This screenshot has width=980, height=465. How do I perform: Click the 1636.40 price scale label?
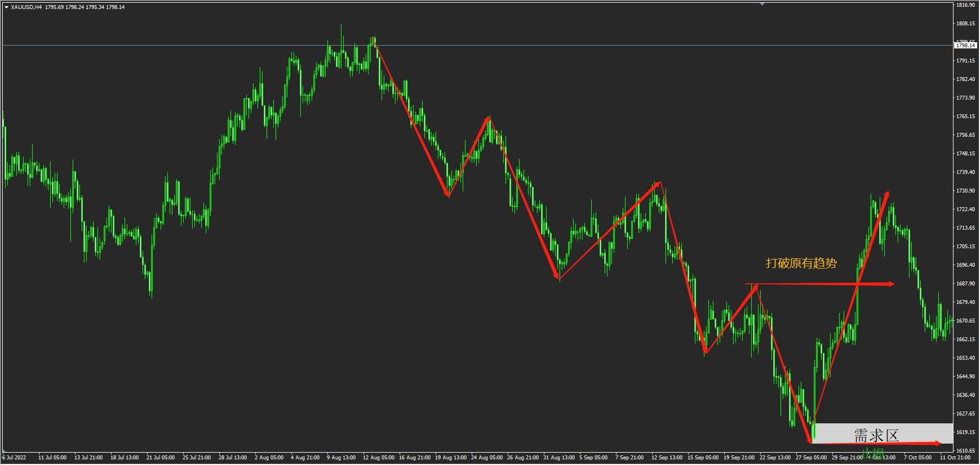pyautogui.click(x=966, y=395)
